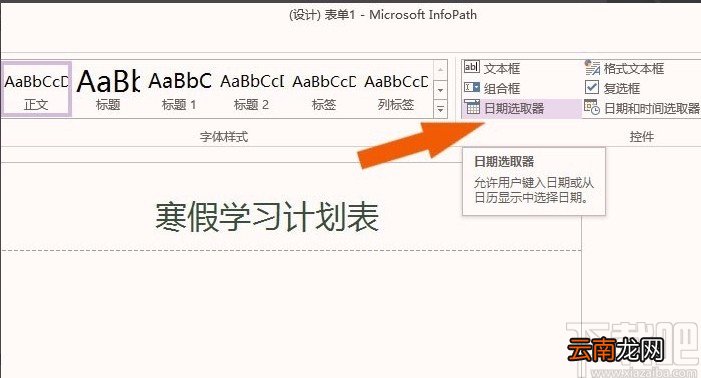701x378 pixels.
Task: Click the 格式文本框 label text
Action: (633, 68)
